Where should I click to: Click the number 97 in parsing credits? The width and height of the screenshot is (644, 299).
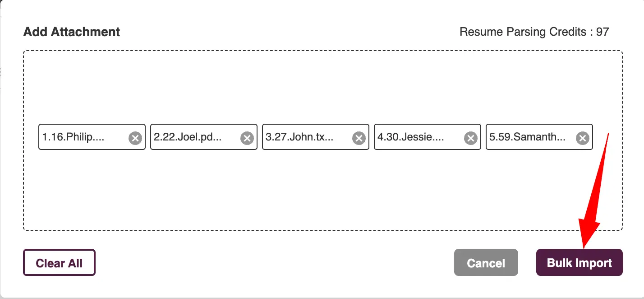point(603,32)
